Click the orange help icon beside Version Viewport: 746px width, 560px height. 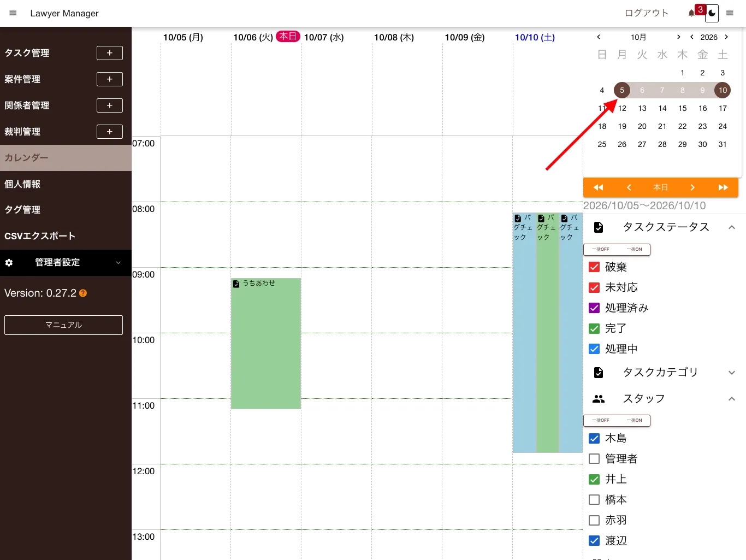pyautogui.click(x=83, y=293)
